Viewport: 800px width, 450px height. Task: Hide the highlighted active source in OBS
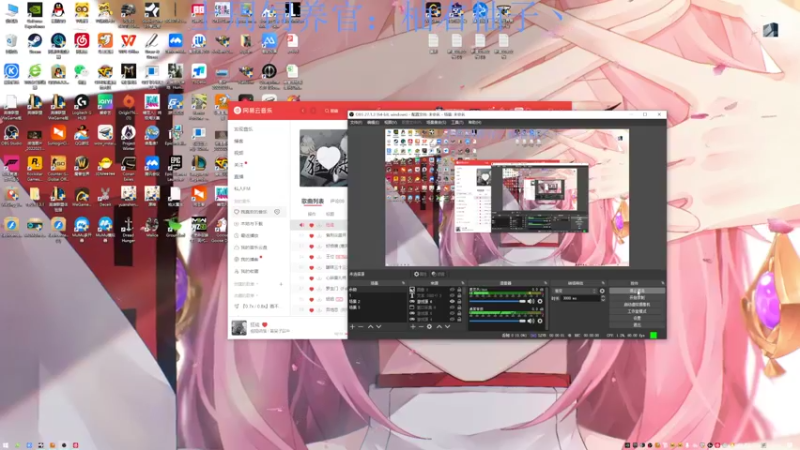(x=452, y=301)
